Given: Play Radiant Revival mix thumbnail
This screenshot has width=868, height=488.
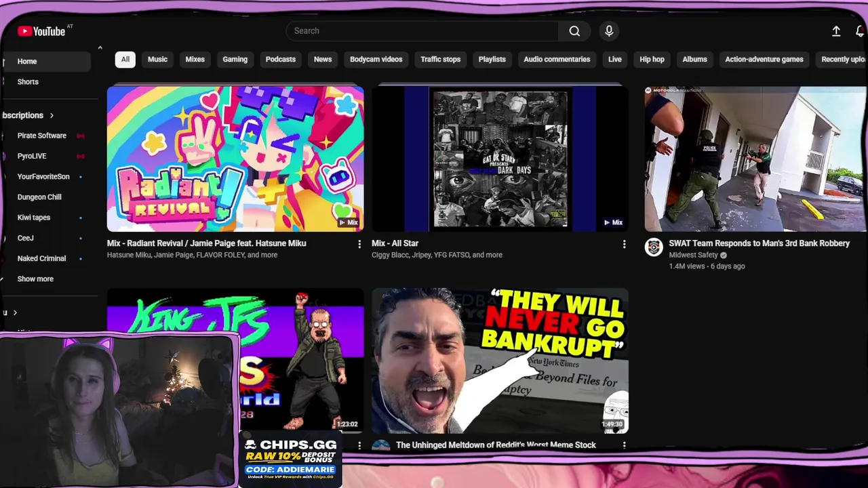Looking at the screenshot, I should [x=235, y=159].
